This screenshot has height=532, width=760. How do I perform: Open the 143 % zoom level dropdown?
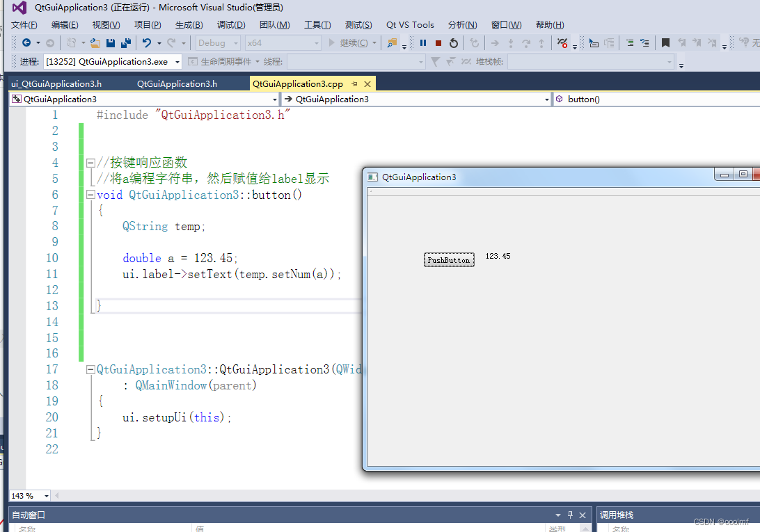pos(47,496)
